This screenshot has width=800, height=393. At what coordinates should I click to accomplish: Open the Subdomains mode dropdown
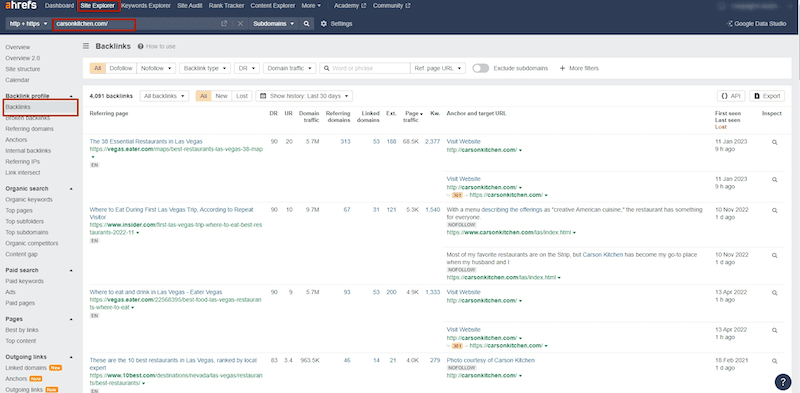pyautogui.click(x=274, y=24)
